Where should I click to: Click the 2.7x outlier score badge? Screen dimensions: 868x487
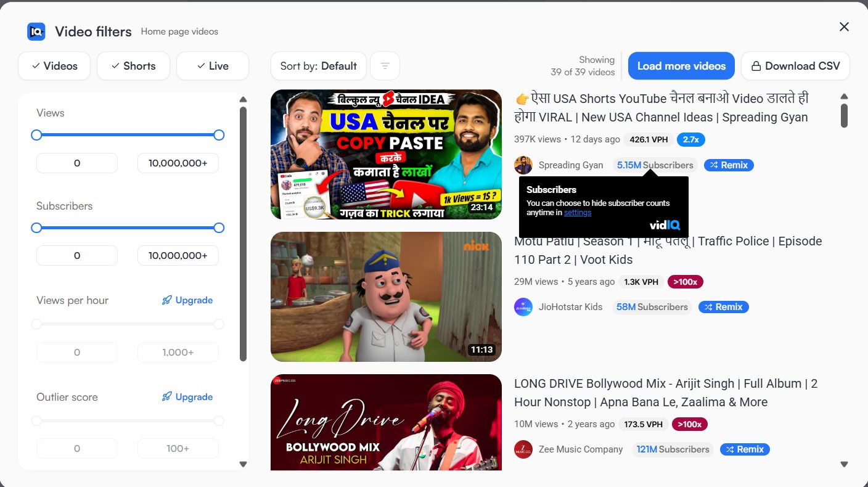click(x=691, y=139)
